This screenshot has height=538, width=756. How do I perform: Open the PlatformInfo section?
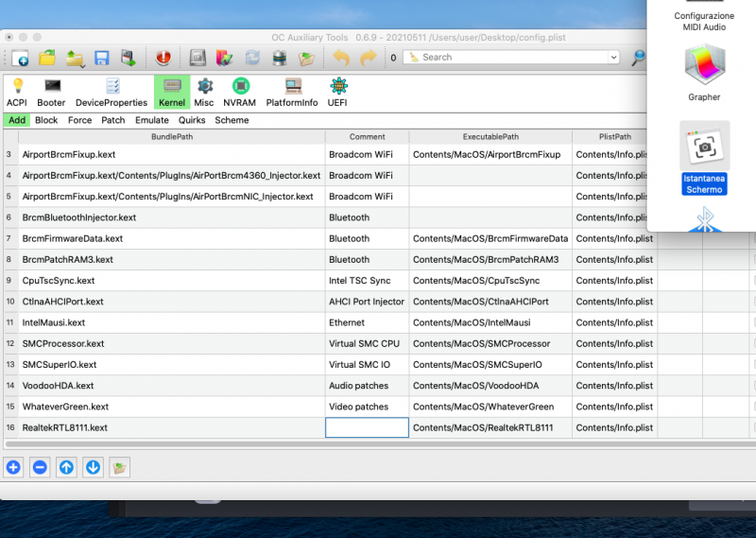click(292, 92)
